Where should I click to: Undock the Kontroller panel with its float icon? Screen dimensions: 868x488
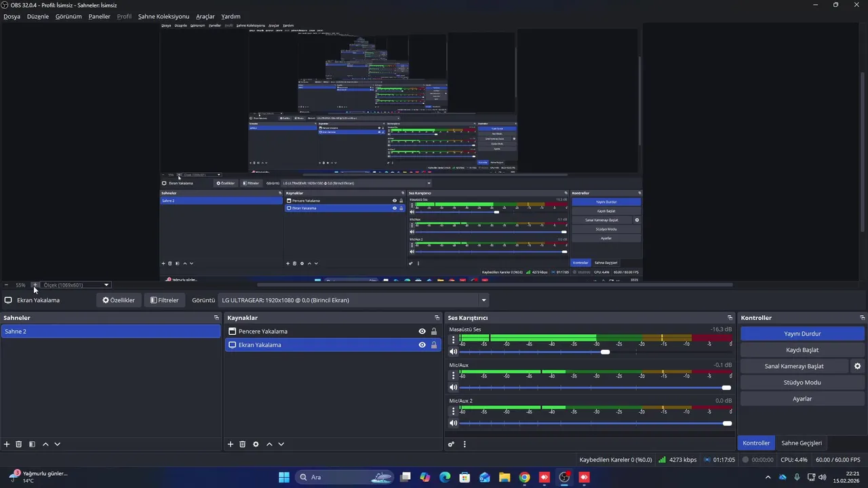862,317
